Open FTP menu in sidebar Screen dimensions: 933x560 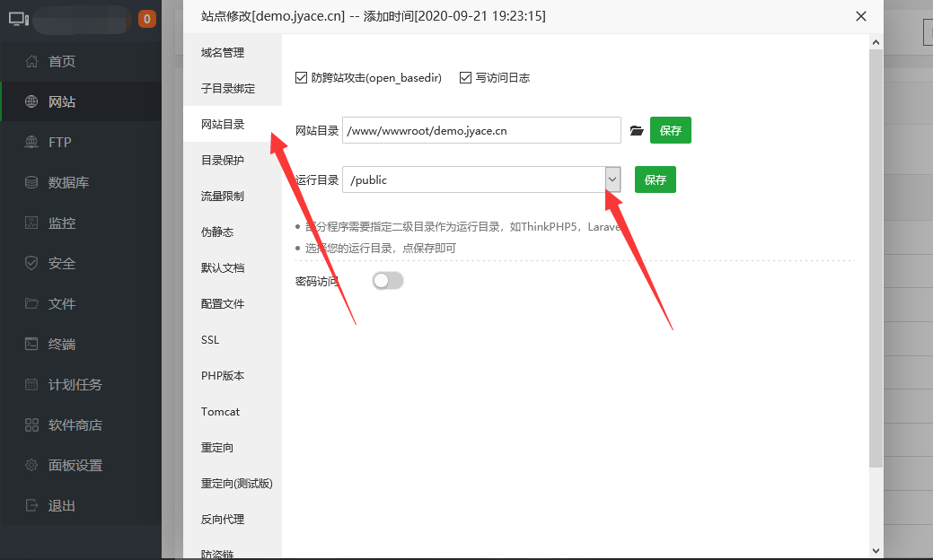(81, 142)
